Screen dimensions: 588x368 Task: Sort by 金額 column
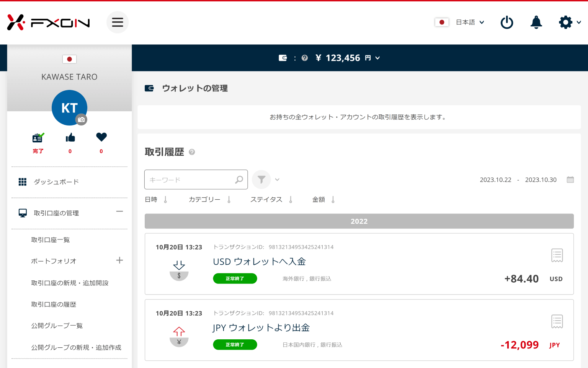click(x=323, y=199)
